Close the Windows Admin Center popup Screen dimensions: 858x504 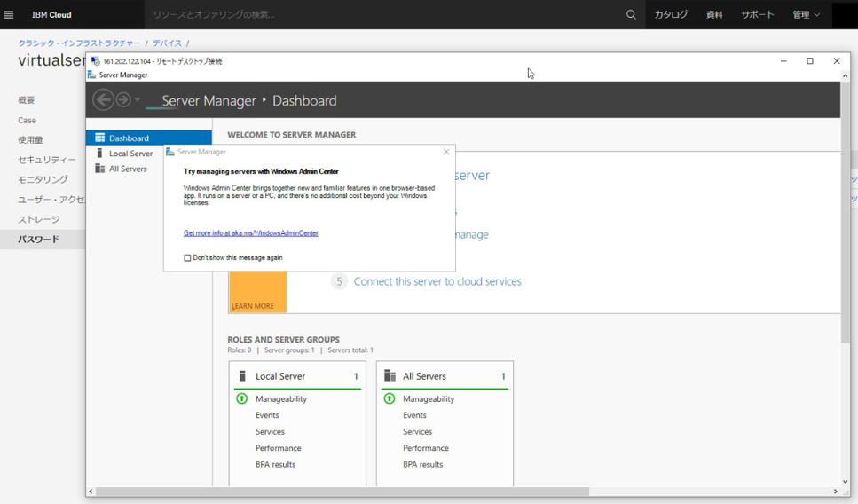click(446, 152)
